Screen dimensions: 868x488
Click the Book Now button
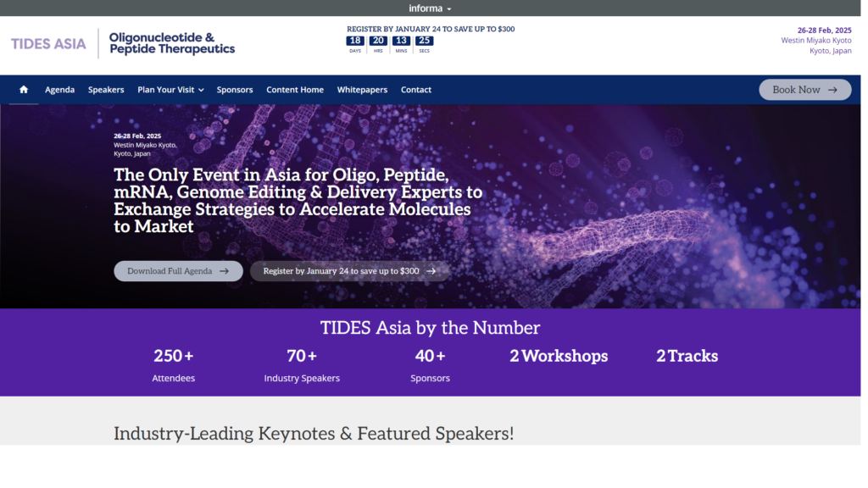click(x=805, y=90)
